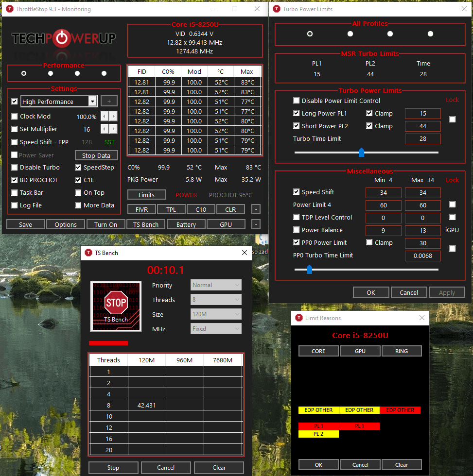Apply the Turbo Power Limits changes
Image resolution: width=473 pixels, height=476 pixels.
[x=447, y=292]
